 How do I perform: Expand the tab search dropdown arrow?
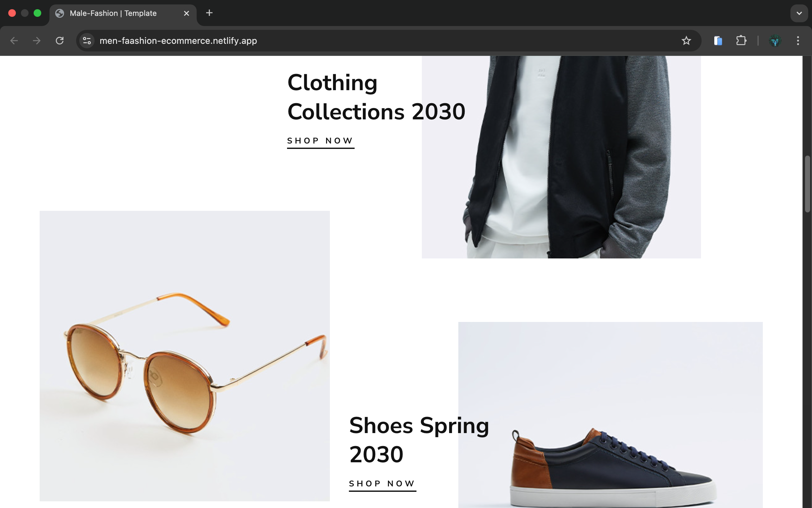click(x=799, y=13)
